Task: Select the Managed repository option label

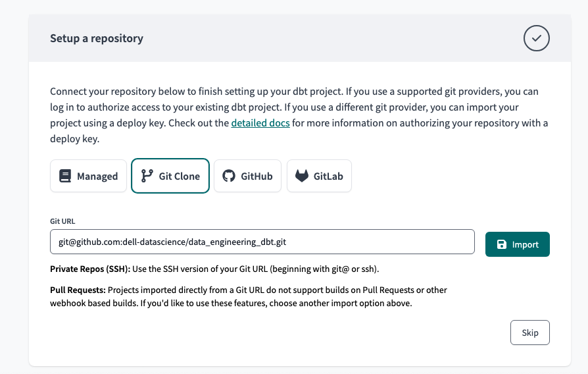Action: pos(97,176)
